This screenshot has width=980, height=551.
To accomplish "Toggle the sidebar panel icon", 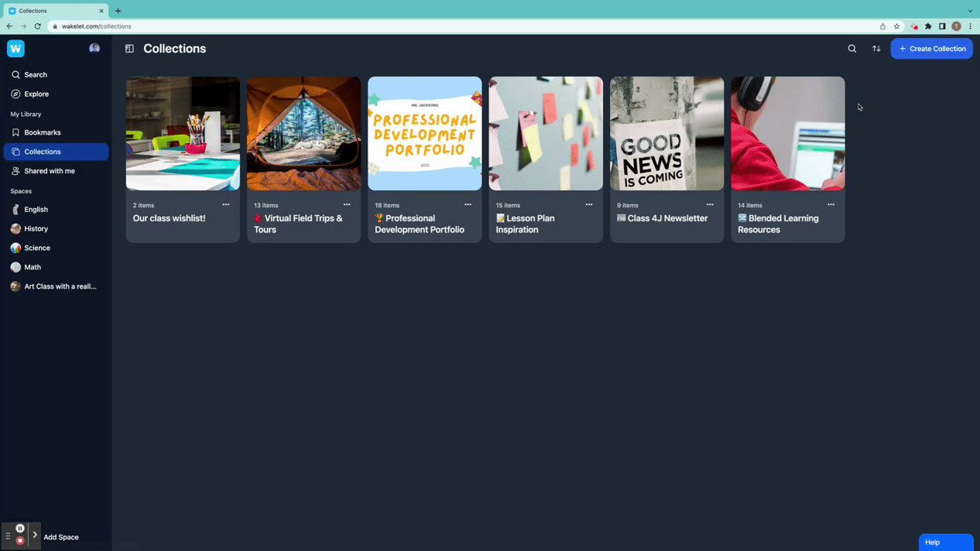I will pos(129,49).
